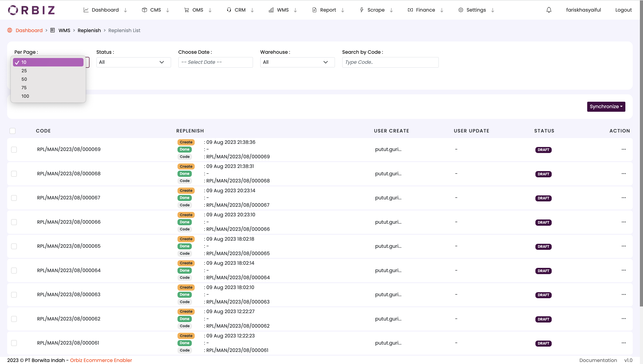Click the WMS breadcrumb text

click(x=64, y=30)
